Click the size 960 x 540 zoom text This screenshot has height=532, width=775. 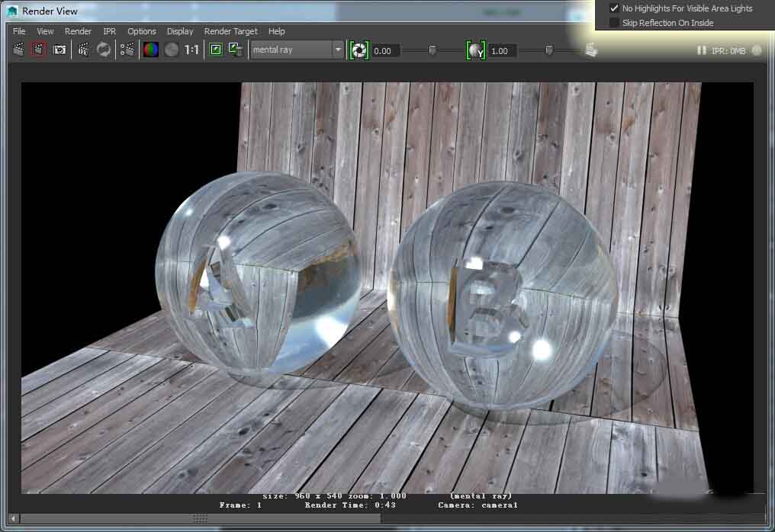(x=334, y=495)
